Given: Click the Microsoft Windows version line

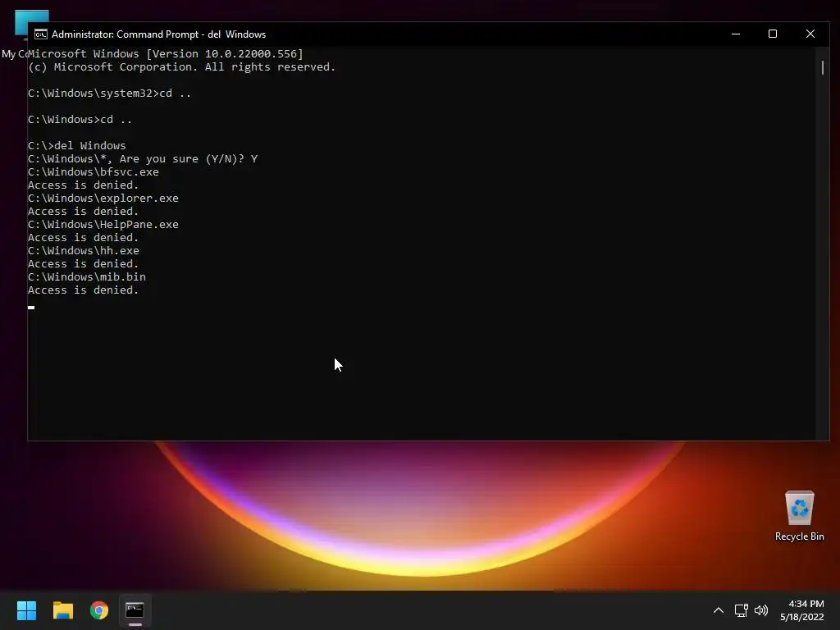Looking at the screenshot, I should click(x=166, y=54).
